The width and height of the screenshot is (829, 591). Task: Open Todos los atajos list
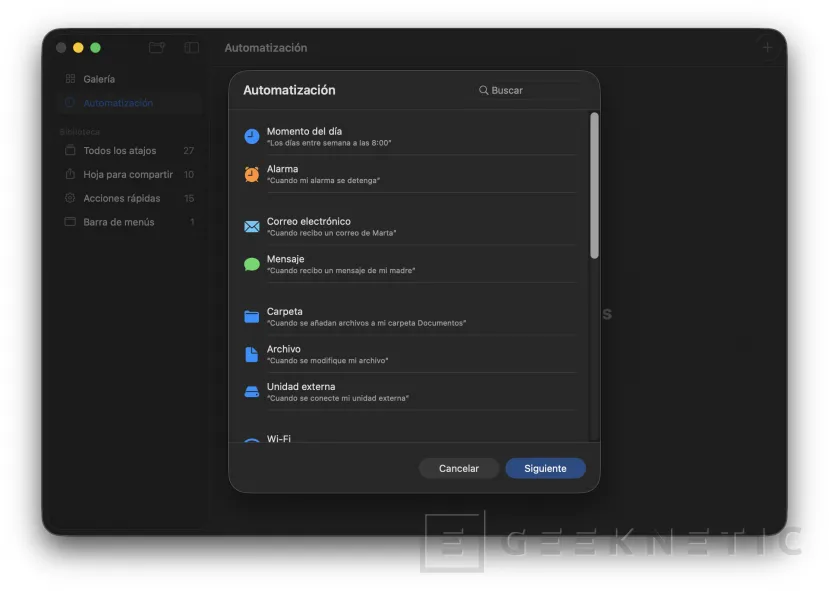tap(119, 151)
